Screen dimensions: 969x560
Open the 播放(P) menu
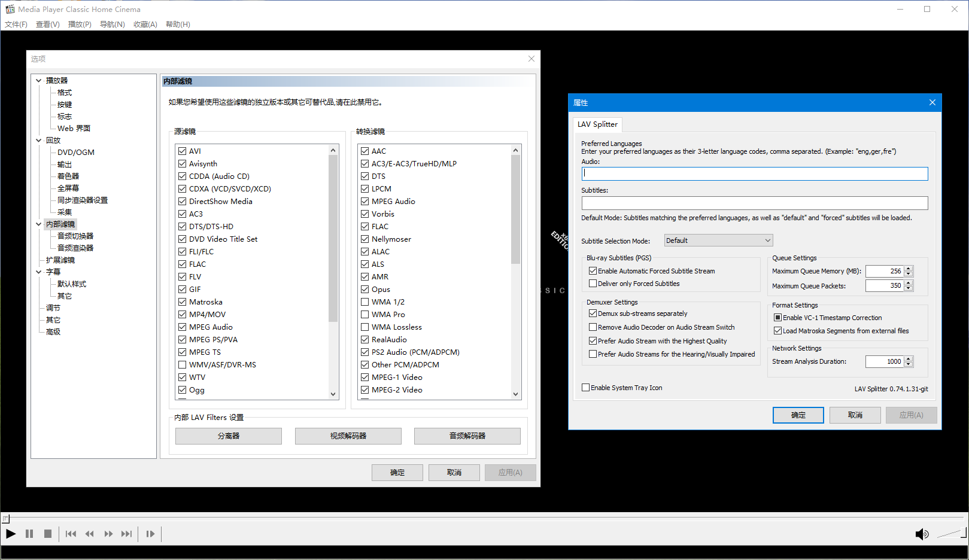[x=80, y=25]
